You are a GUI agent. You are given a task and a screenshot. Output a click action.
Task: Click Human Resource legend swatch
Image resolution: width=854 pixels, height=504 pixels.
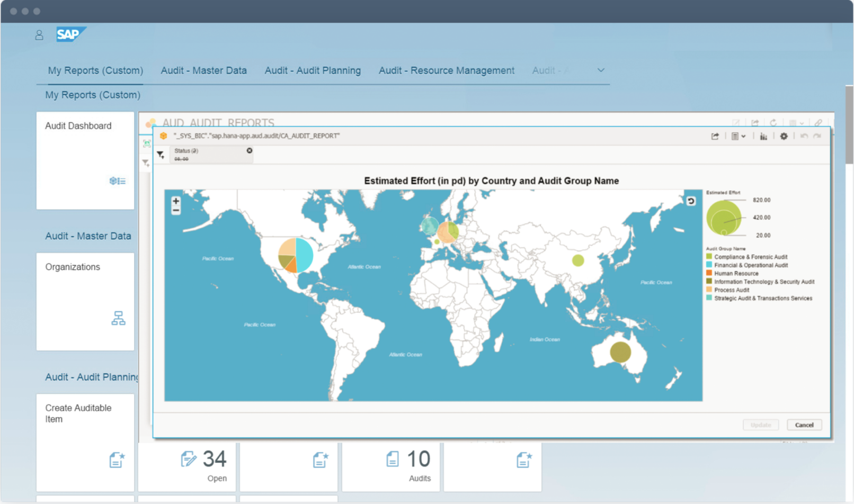709,273
